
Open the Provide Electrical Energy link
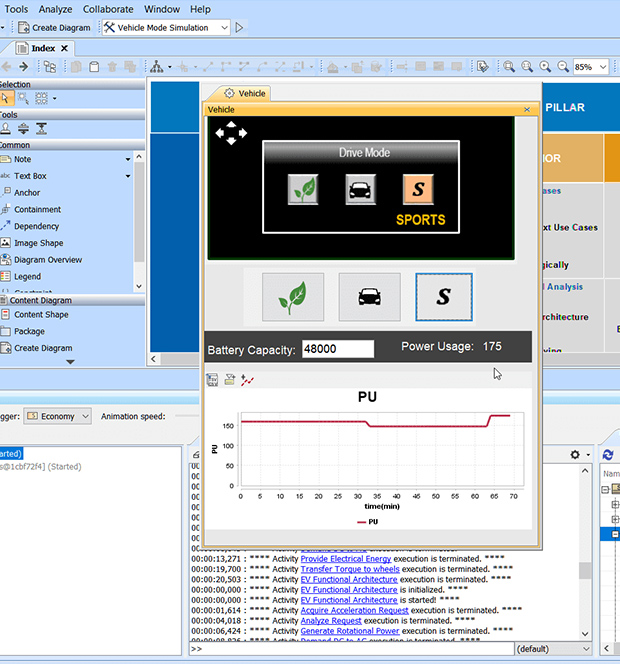pyautogui.click(x=348, y=558)
